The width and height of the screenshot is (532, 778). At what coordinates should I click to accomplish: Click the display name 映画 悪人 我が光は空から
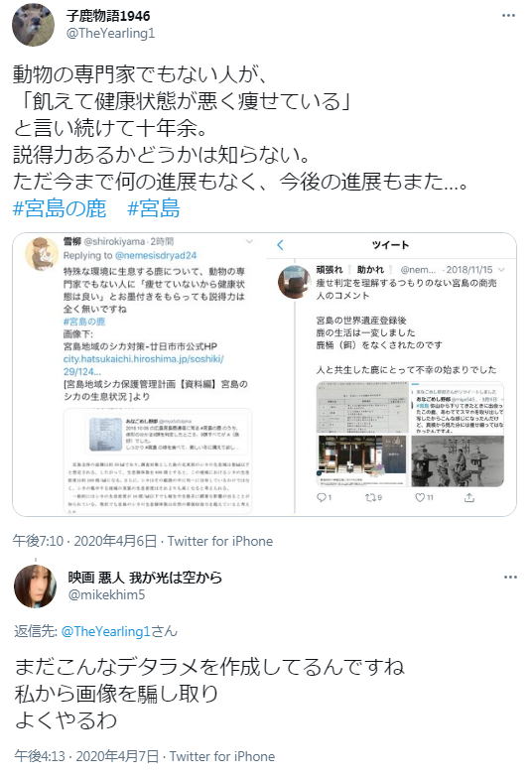pos(145,578)
